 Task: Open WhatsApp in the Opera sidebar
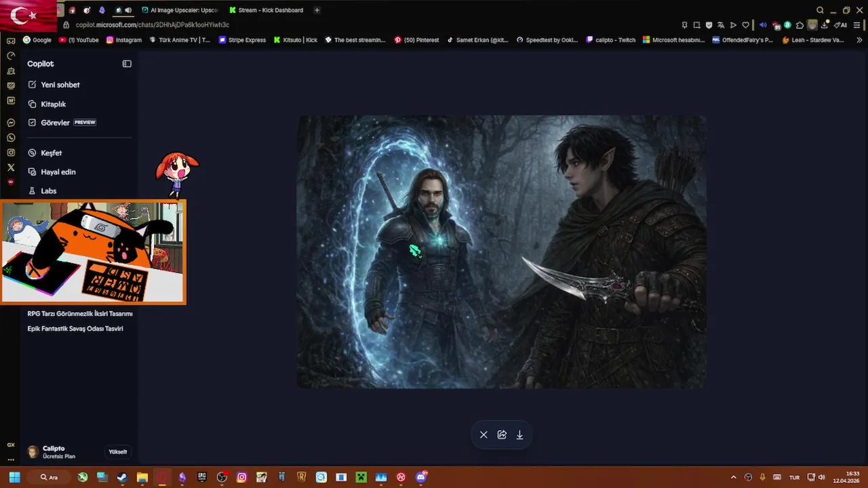tap(11, 138)
